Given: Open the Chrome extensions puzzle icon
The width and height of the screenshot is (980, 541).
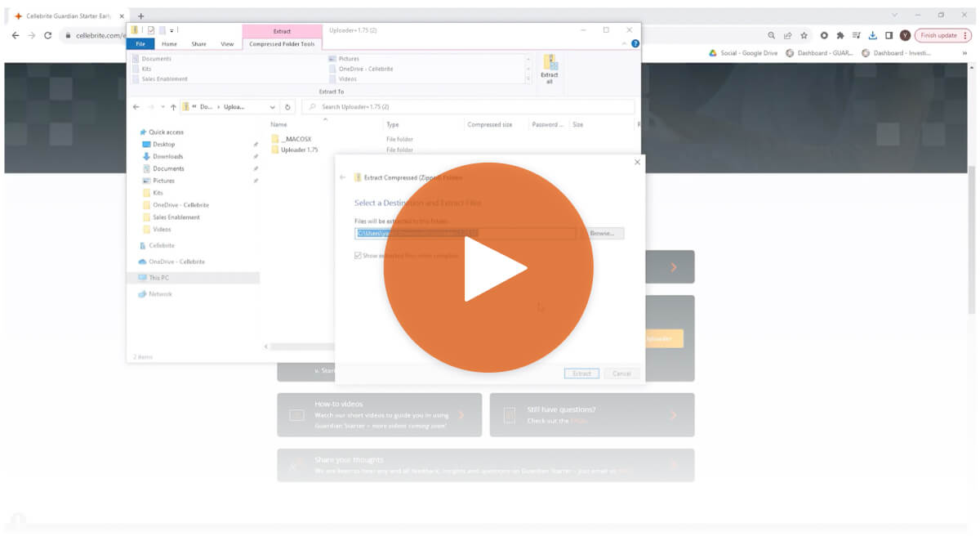Looking at the screenshot, I should click(x=840, y=35).
